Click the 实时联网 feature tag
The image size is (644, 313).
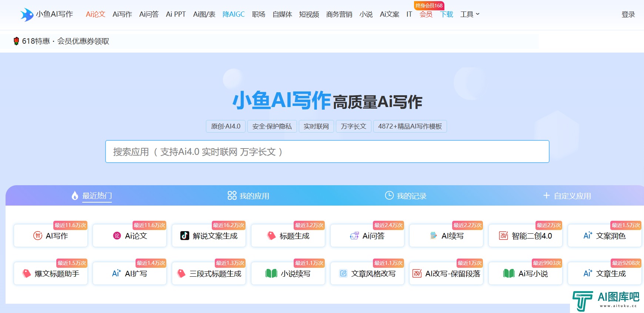(316, 126)
